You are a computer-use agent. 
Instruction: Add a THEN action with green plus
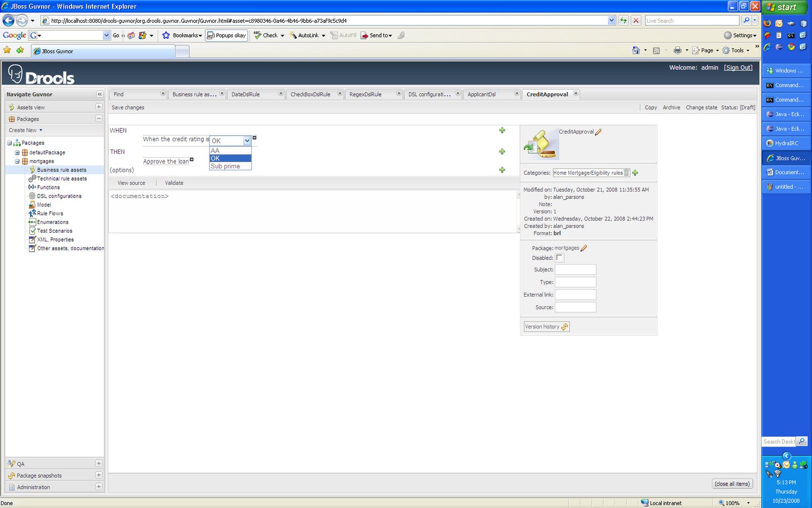tap(502, 151)
